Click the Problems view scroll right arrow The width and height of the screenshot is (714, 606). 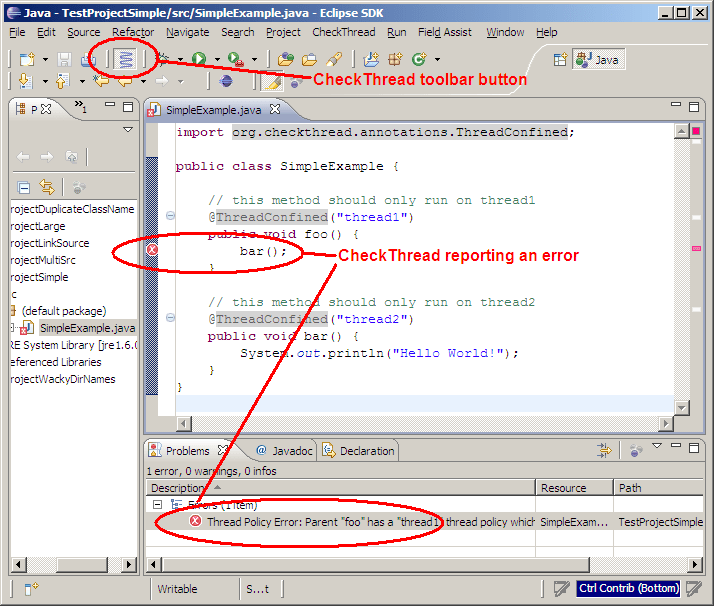(695, 565)
